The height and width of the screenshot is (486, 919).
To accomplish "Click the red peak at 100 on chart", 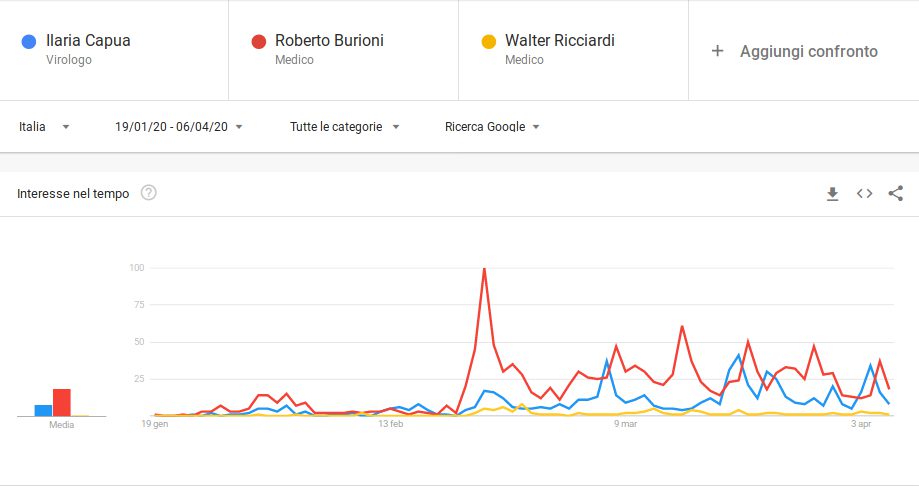I will (484, 269).
